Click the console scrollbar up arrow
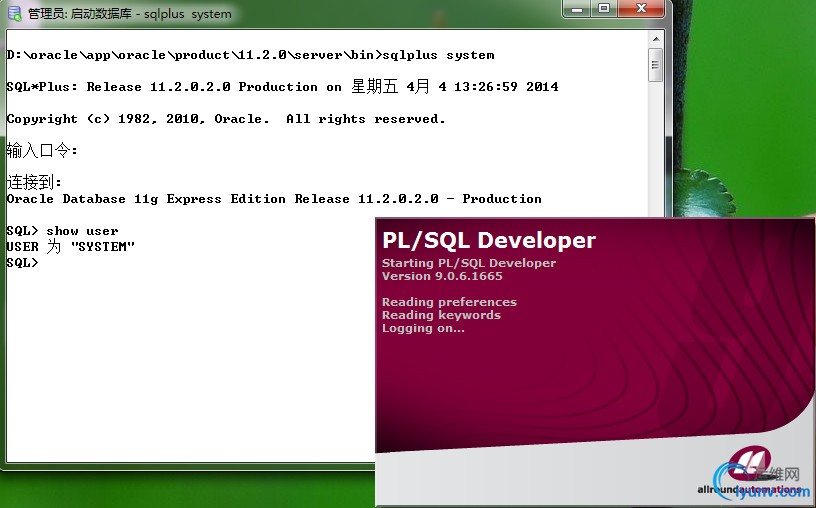This screenshot has width=816, height=508. [x=656, y=40]
